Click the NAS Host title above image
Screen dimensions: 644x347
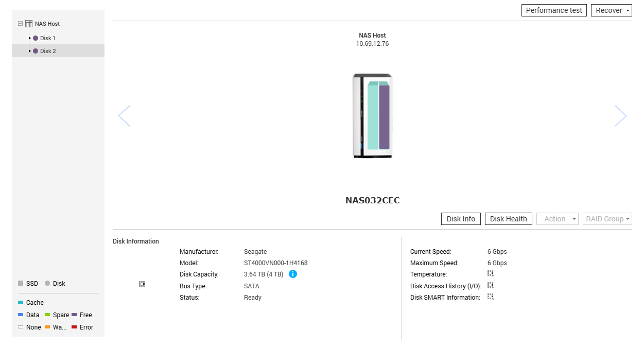[x=372, y=36]
